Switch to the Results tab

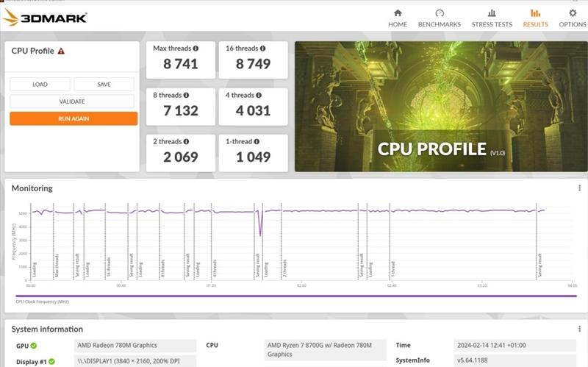(535, 18)
